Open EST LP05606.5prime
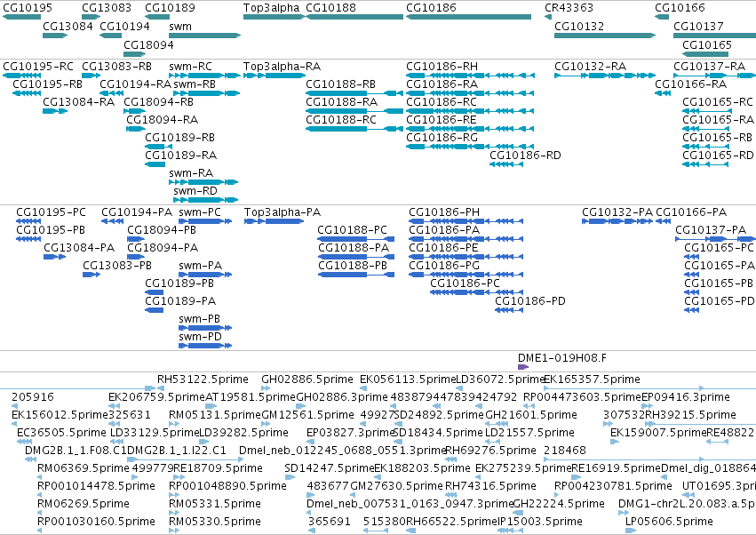The height and width of the screenshot is (535, 756). 669,522
